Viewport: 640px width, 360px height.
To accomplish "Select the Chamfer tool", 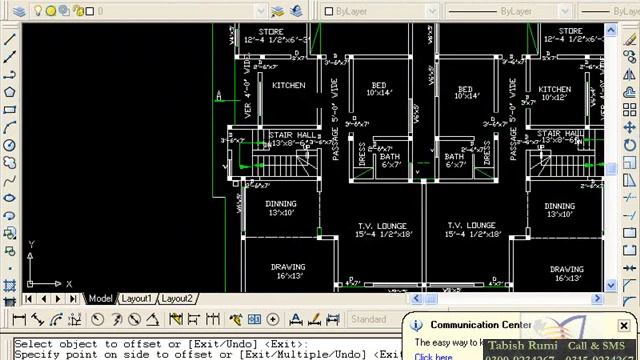I will (x=630, y=285).
